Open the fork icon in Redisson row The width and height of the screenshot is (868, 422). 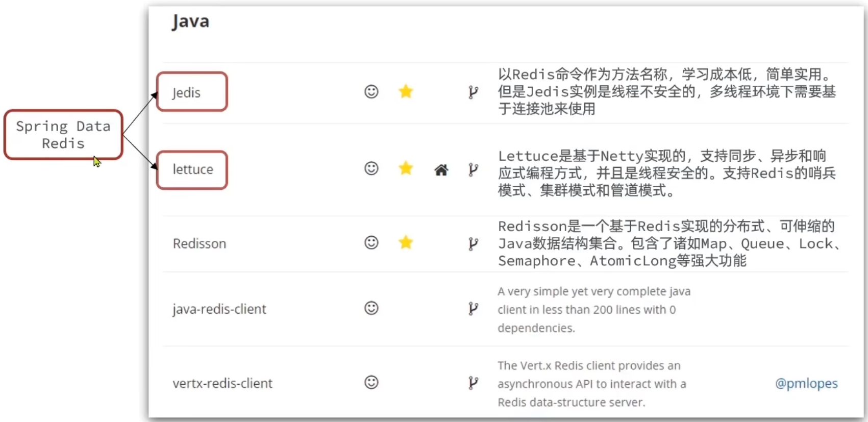tap(473, 243)
